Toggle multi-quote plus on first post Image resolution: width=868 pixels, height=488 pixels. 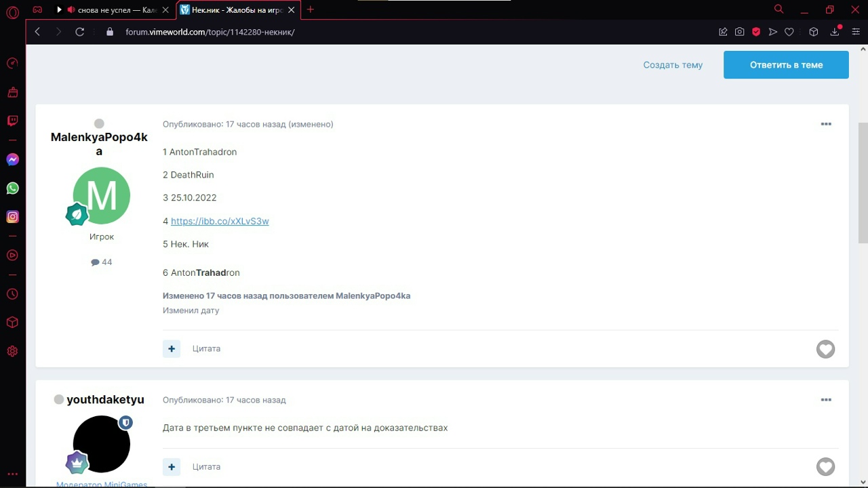point(172,348)
